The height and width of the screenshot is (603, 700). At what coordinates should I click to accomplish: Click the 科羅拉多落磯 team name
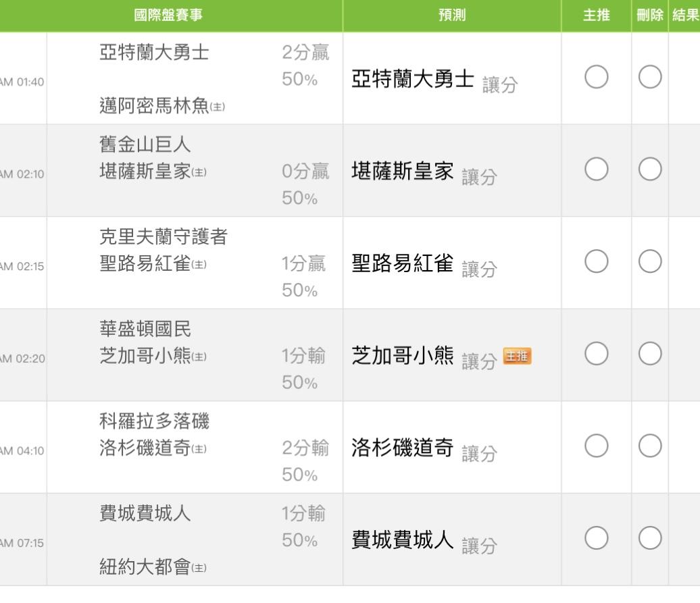154,421
